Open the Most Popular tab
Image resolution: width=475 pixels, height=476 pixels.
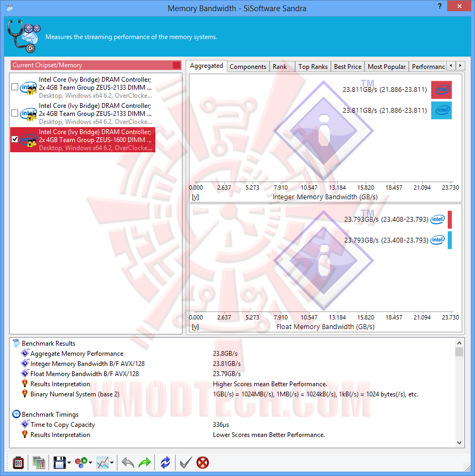386,66
